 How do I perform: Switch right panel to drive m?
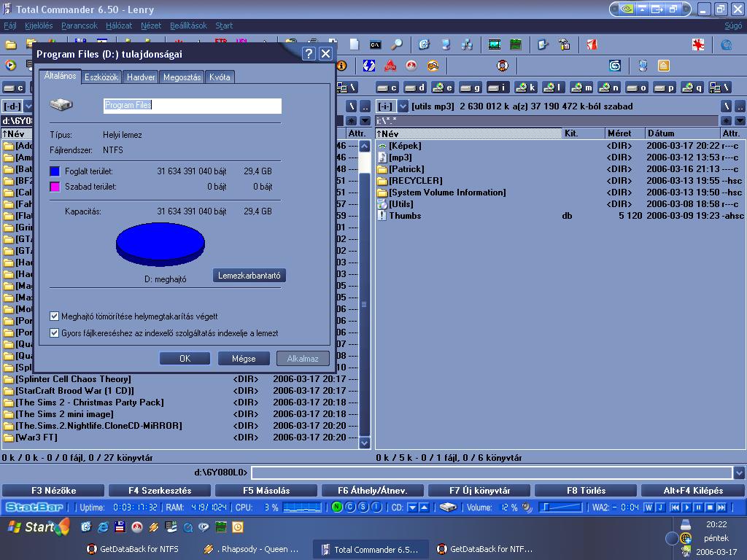pos(581,87)
